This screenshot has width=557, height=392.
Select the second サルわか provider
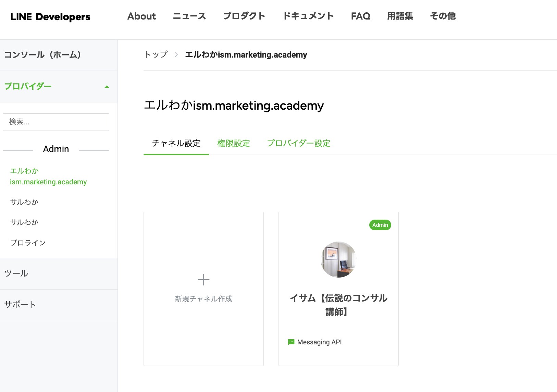pos(24,222)
